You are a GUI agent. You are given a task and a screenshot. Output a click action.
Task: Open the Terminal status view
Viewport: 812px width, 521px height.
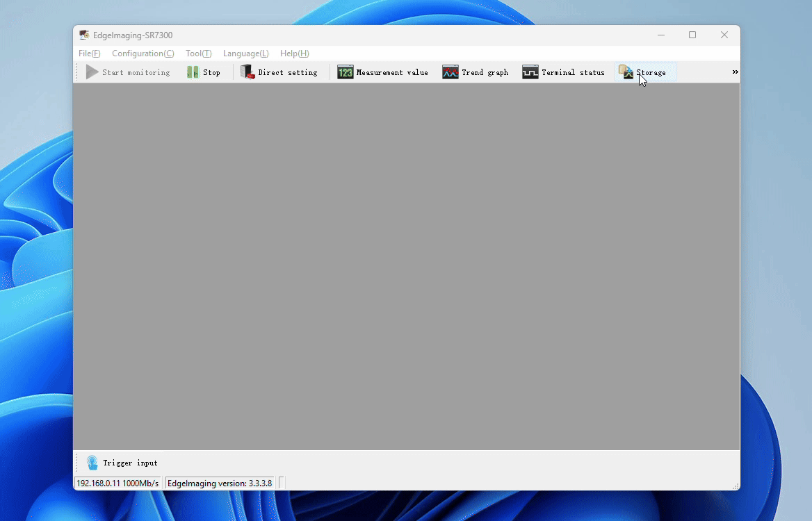tap(564, 72)
